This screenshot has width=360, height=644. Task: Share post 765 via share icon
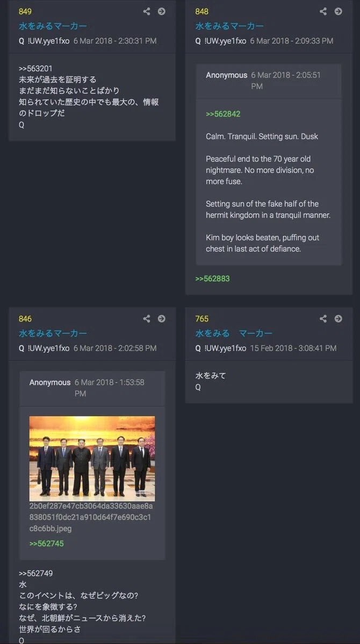point(323,319)
